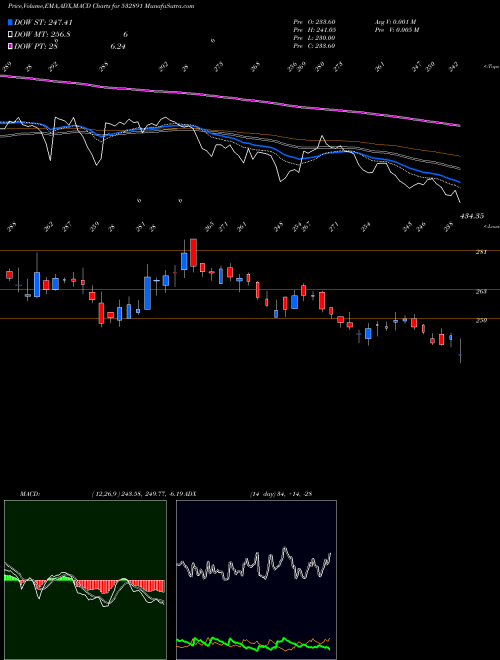Click the magenta DOW PT legend swatch
Image resolution: width=500 pixels, height=660 pixels.
(10, 46)
